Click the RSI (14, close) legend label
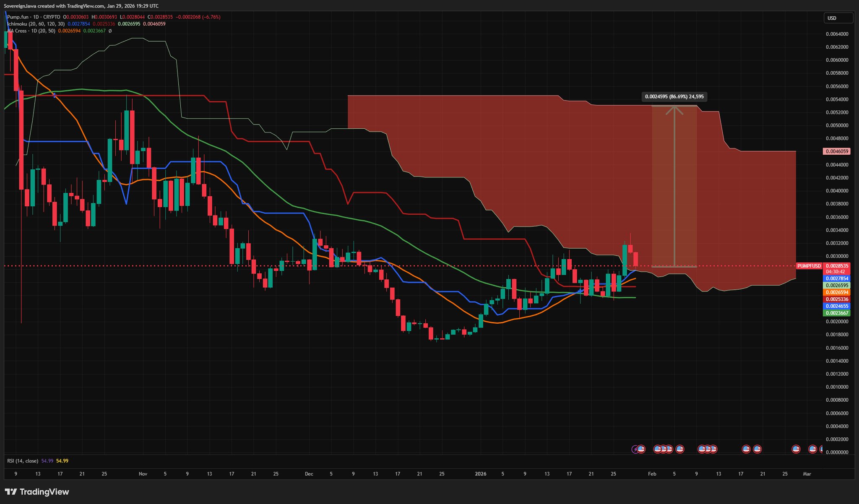 pos(23,461)
